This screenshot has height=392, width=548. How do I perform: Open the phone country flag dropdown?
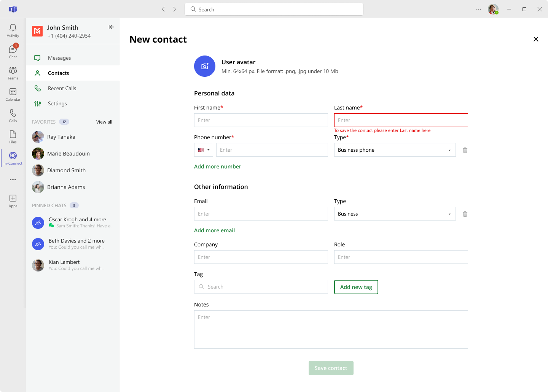pyautogui.click(x=204, y=150)
